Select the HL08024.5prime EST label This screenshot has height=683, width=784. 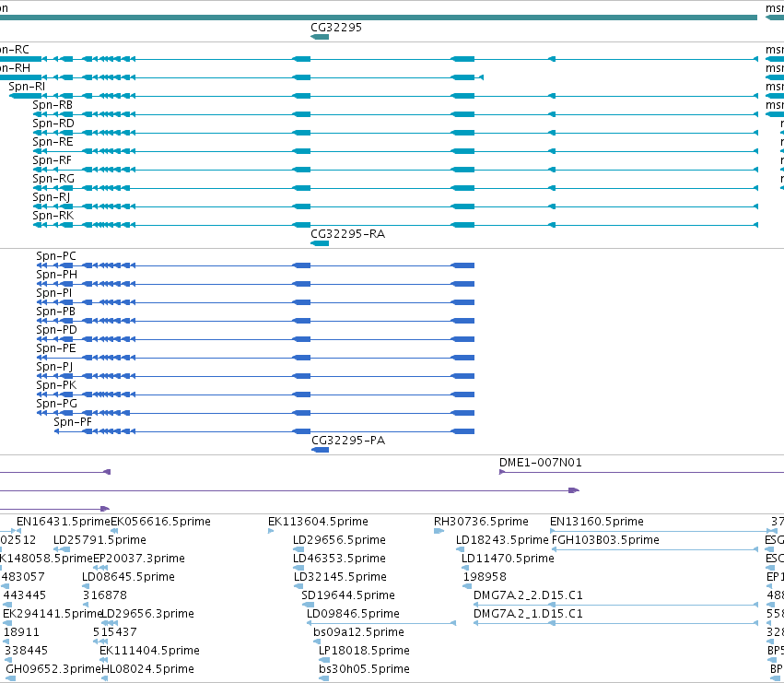pos(147,669)
